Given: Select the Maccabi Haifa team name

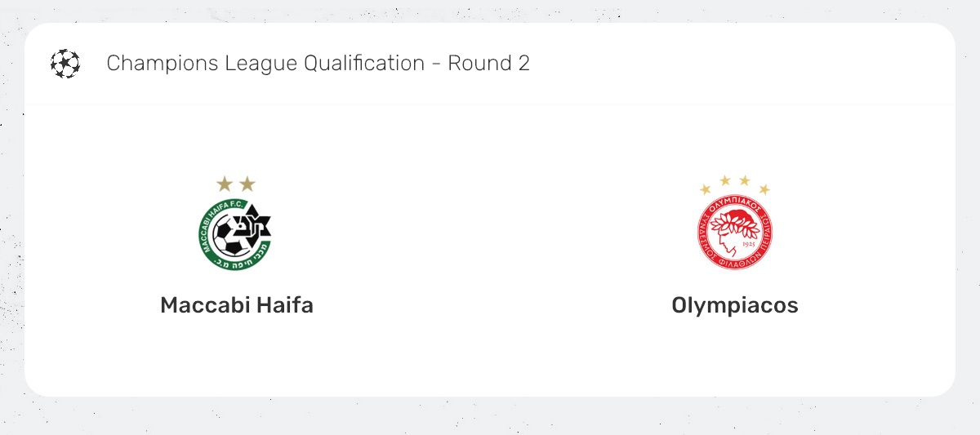Looking at the screenshot, I should [237, 305].
